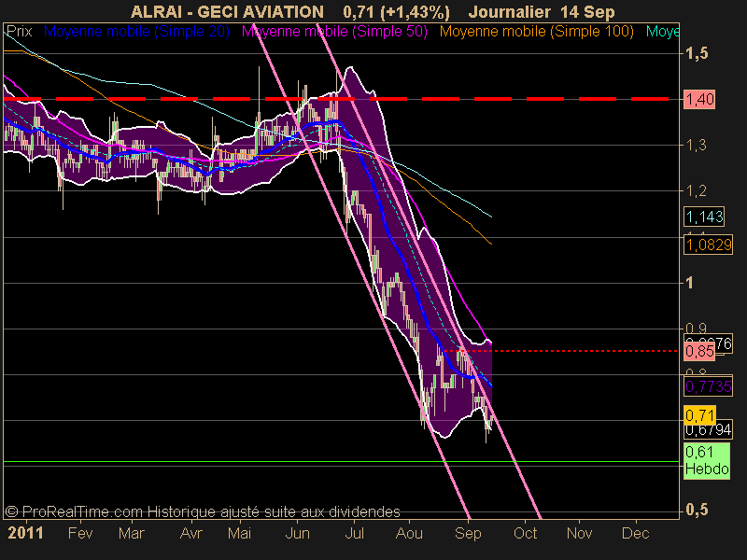Click the "Journalier" timeframe label in the title
Viewport: 747px width, 560px height.
click(x=510, y=11)
